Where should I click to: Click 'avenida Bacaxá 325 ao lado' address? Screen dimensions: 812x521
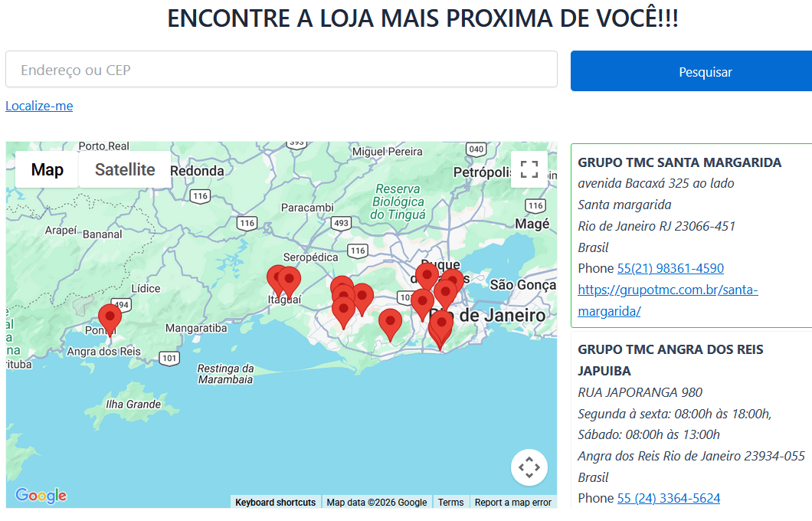pyautogui.click(x=656, y=183)
